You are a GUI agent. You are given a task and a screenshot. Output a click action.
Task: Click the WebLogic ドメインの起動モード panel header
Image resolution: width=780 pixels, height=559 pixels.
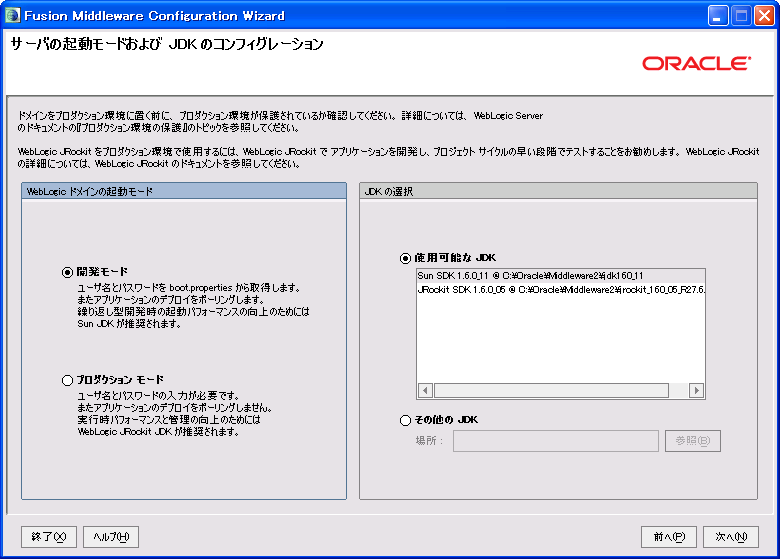tap(184, 191)
